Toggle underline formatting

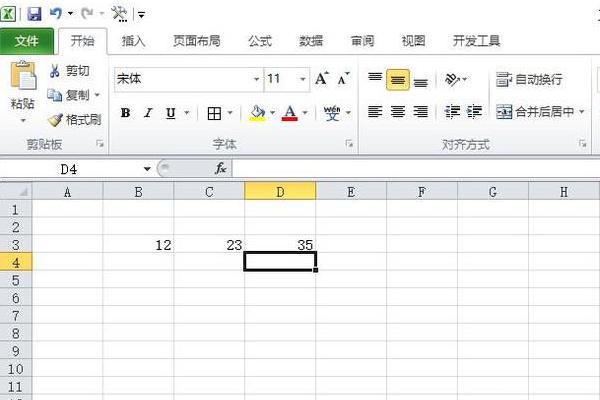(171, 113)
